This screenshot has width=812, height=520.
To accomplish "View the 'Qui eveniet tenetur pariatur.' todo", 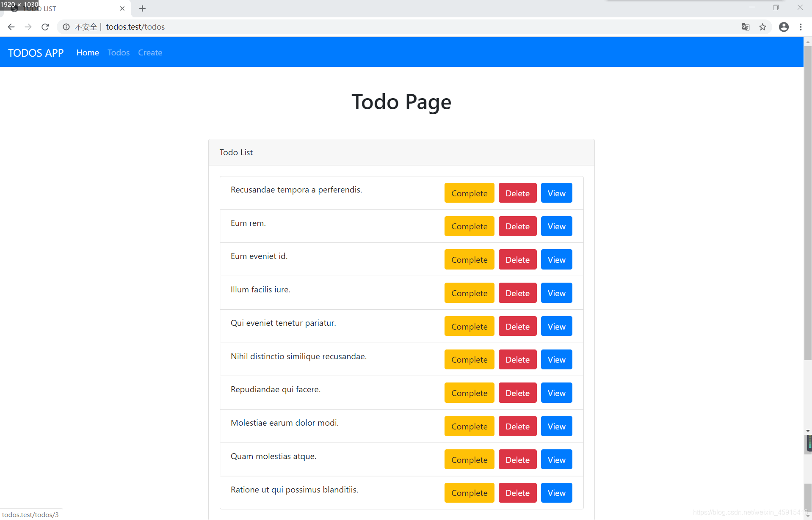I will 556,326.
